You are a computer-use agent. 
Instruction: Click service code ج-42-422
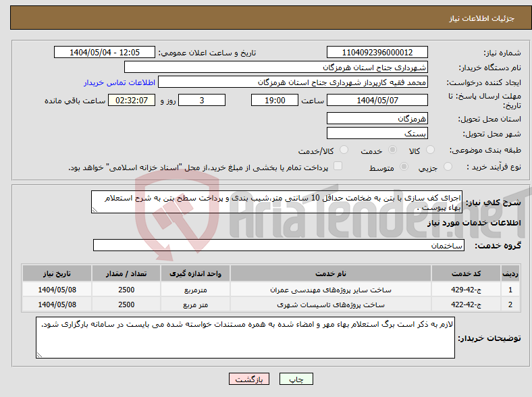click(x=467, y=305)
